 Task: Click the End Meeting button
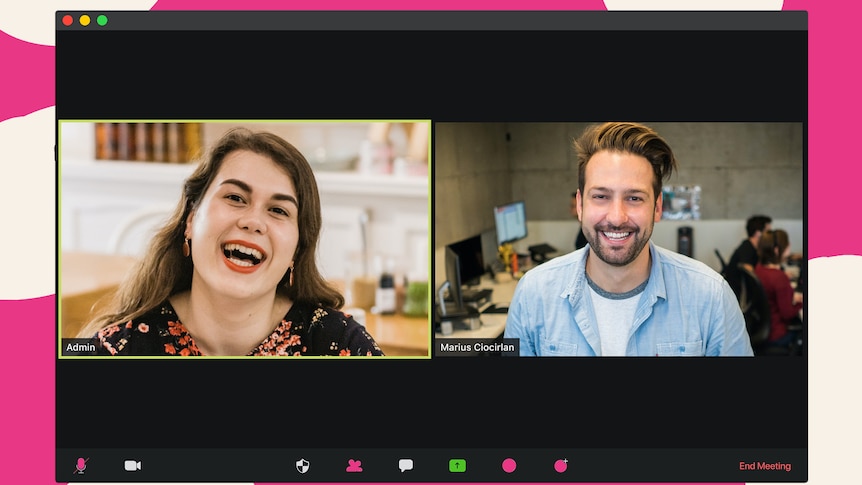[x=765, y=466]
